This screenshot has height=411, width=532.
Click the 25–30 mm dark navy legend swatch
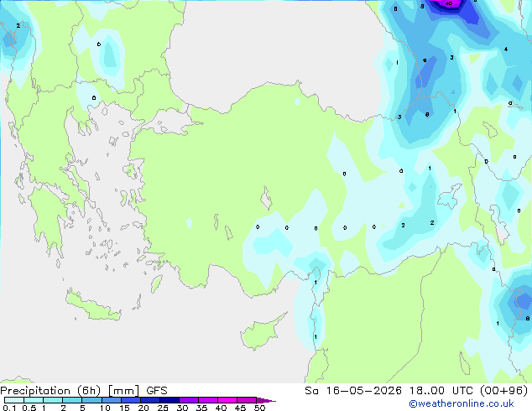169,400
